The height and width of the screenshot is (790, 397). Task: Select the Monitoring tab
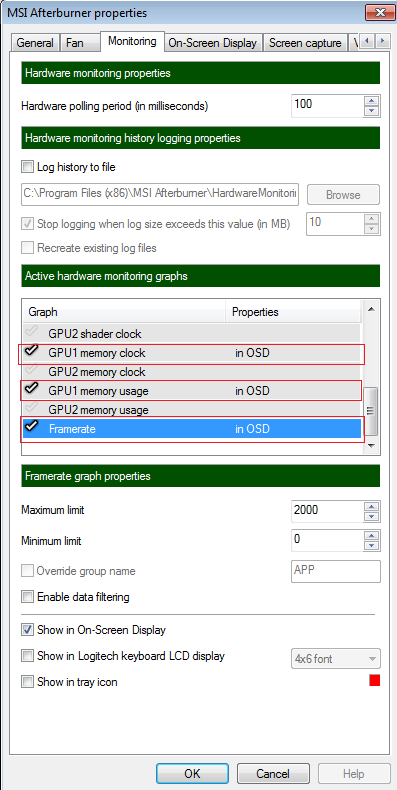tap(132, 41)
